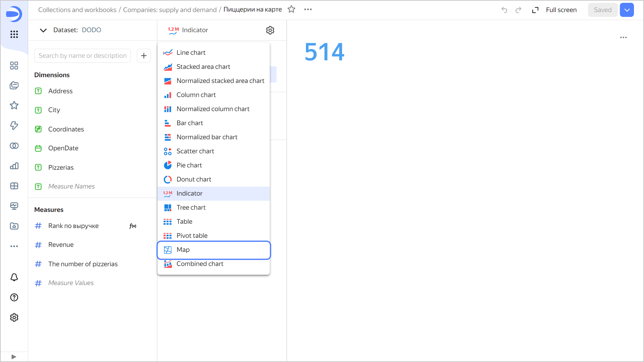Viewport: 644px width, 362px height.
Task: Open the DODO dataset link
Action: point(91,30)
